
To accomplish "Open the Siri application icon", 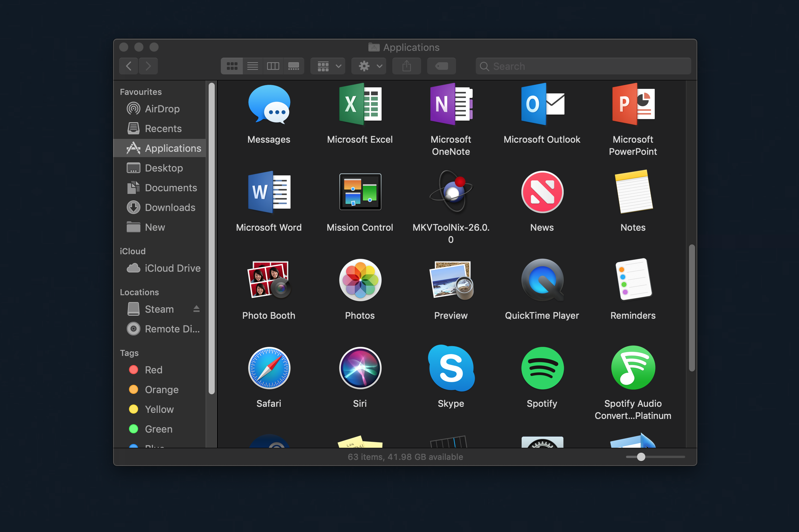I will (360, 368).
